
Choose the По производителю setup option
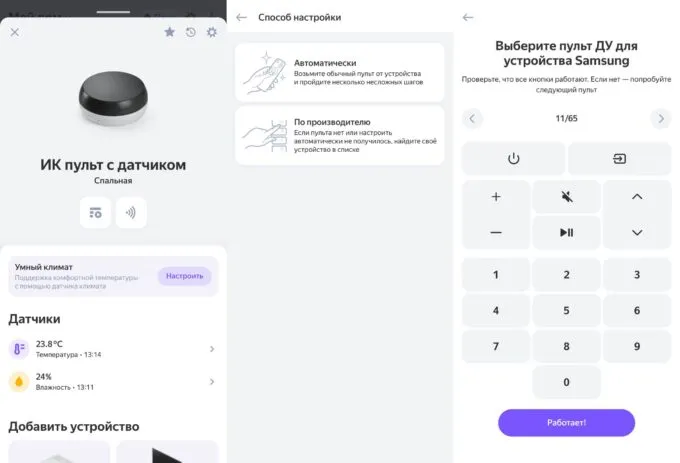[x=340, y=136]
